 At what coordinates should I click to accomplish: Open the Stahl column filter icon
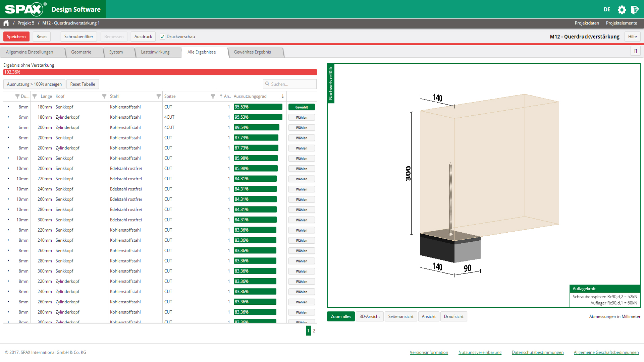point(158,96)
